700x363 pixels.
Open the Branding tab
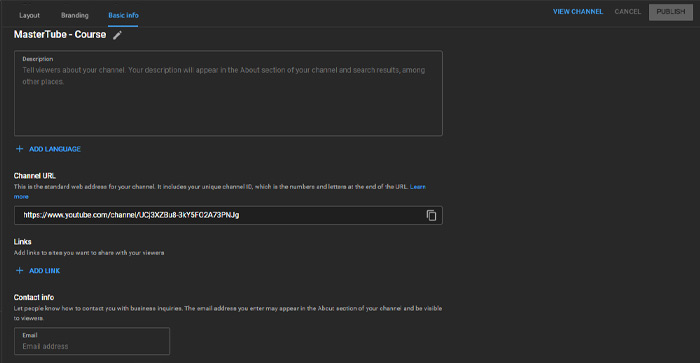(x=75, y=15)
